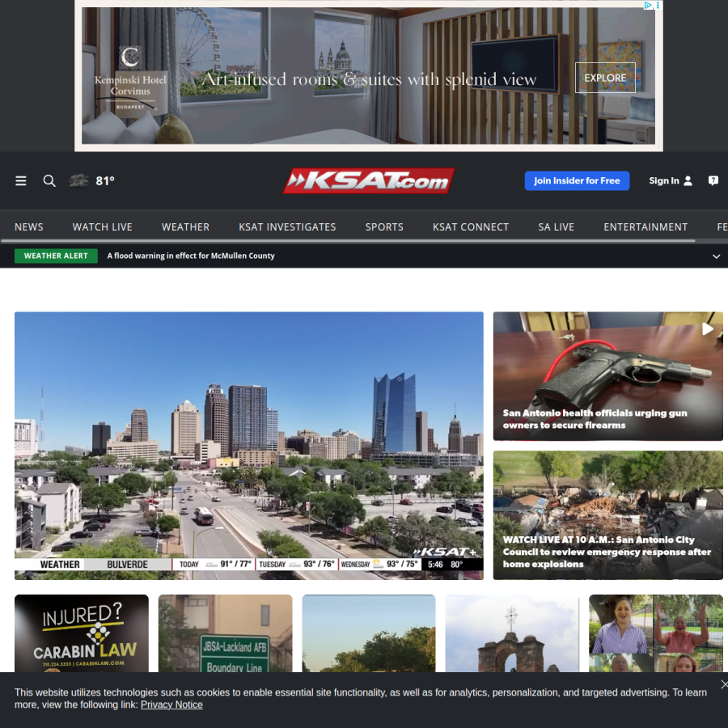Screen dimensions: 728x728
Task: Open the News menu
Action: pos(29,227)
